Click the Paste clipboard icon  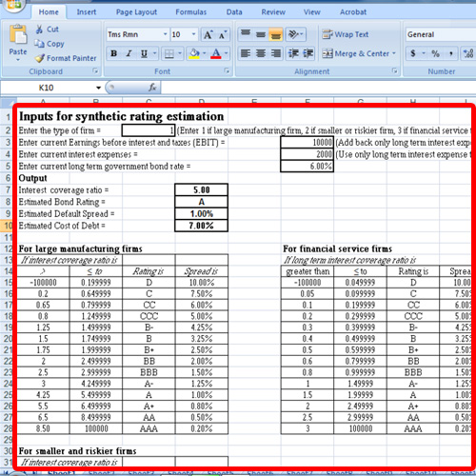[18, 34]
